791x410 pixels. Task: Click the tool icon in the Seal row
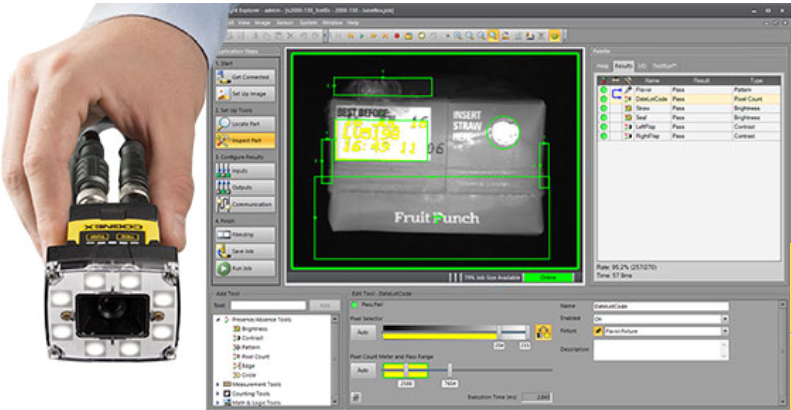click(628, 118)
